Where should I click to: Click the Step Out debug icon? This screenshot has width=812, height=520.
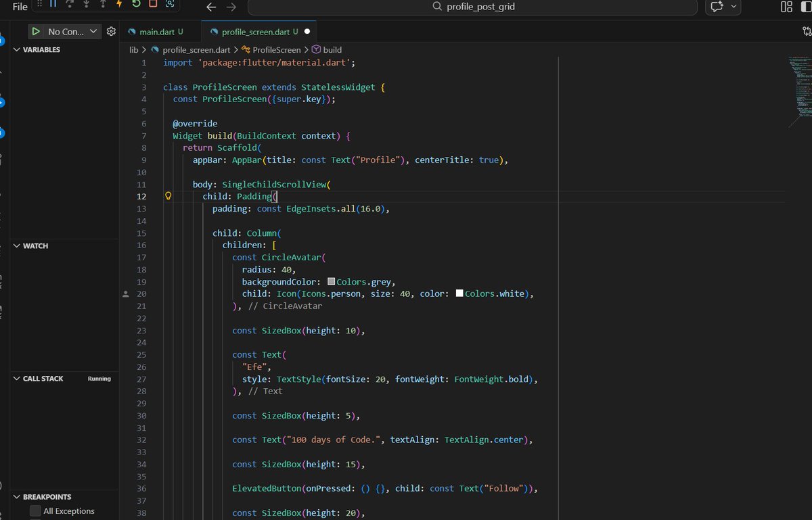(x=103, y=4)
